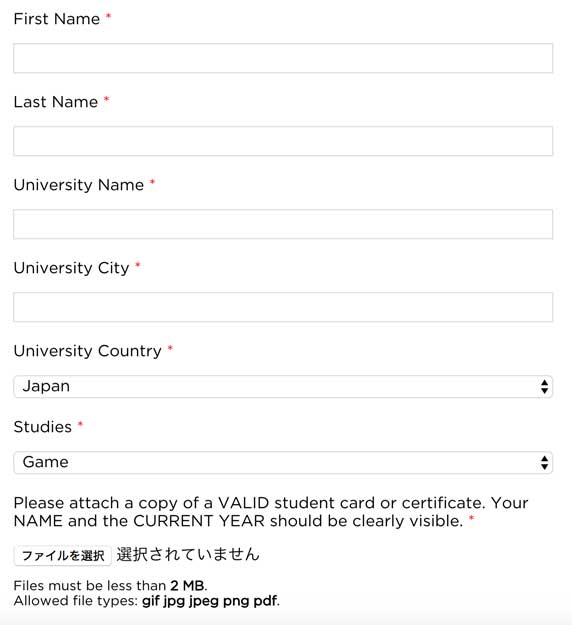Click the University City label
Viewport: 572px width, 625px height.
click(x=71, y=268)
